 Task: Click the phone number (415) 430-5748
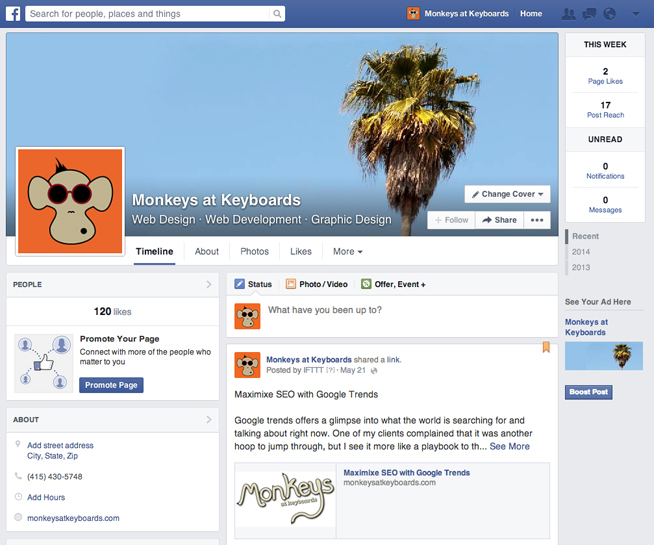pos(55,477)
